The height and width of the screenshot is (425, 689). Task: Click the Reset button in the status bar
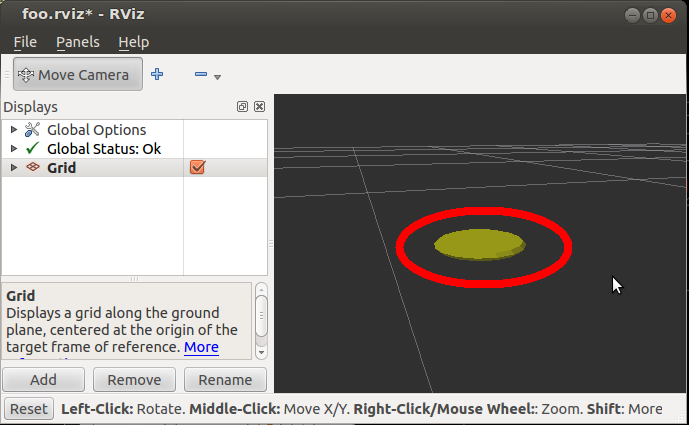[29, 409]
